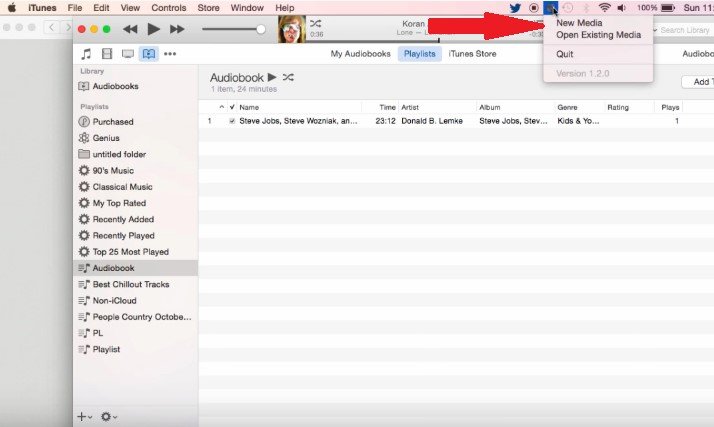This screenshot has width=714, height=427.
Task: Click in the Search Library field
Action: [x=683, y=30]
